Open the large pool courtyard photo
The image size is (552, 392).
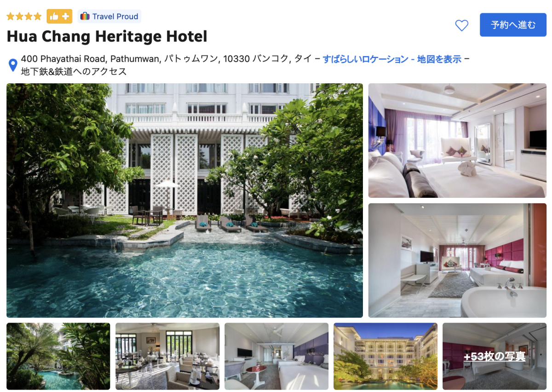(184, 200)
